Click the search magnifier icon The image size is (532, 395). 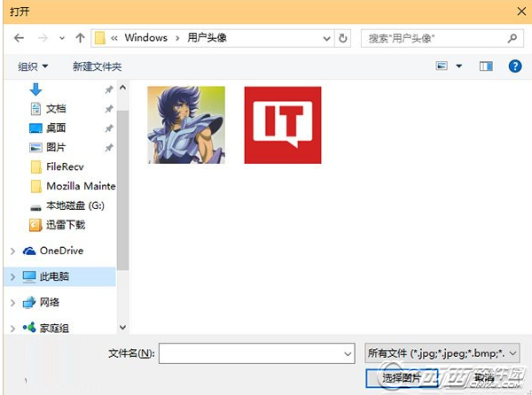pos(512,38)
